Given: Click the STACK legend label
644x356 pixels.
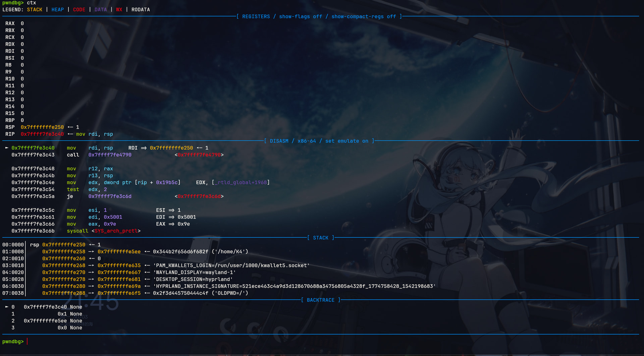Looking at the screenshot, I should pyautogui.click(x=35, y=10).
